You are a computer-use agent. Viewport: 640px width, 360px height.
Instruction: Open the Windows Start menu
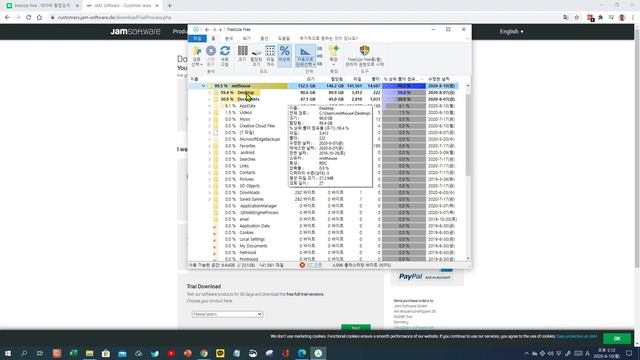point(8,353)
